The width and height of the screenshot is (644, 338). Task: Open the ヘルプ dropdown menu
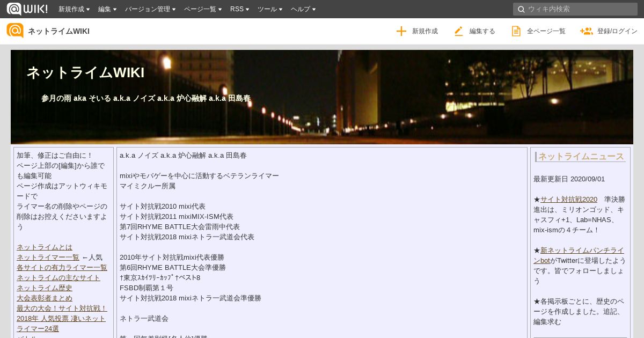coord(303,9)
